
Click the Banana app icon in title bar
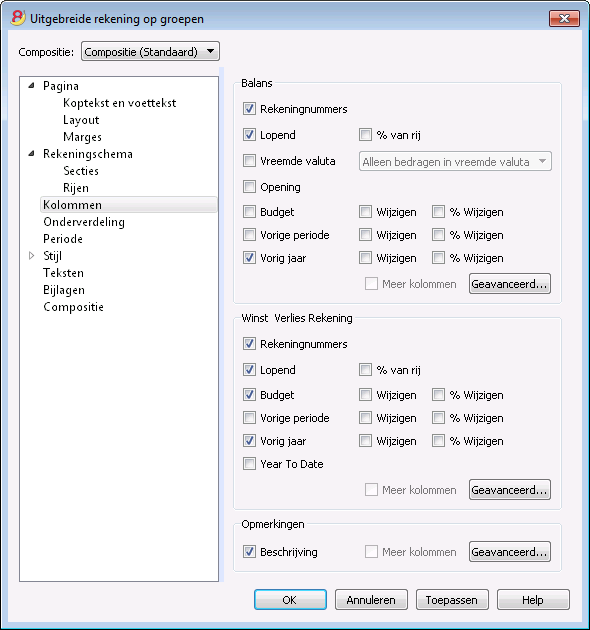click(x=18, y=18)
